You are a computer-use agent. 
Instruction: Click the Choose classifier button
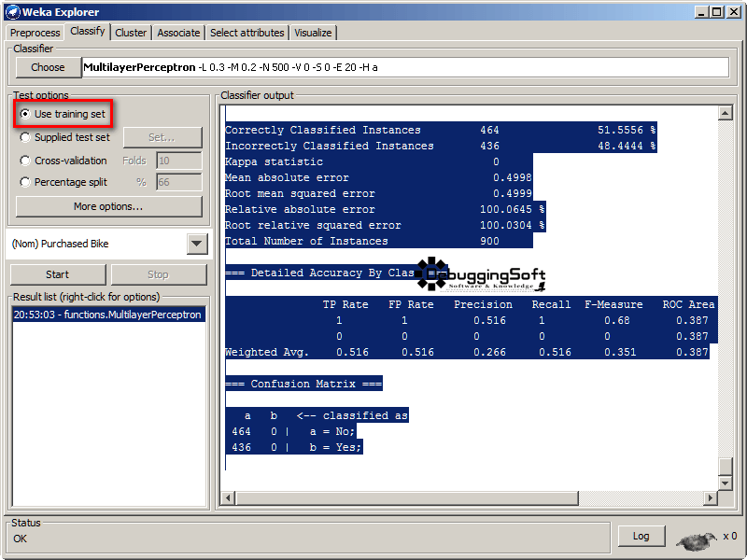click(49, 67)
